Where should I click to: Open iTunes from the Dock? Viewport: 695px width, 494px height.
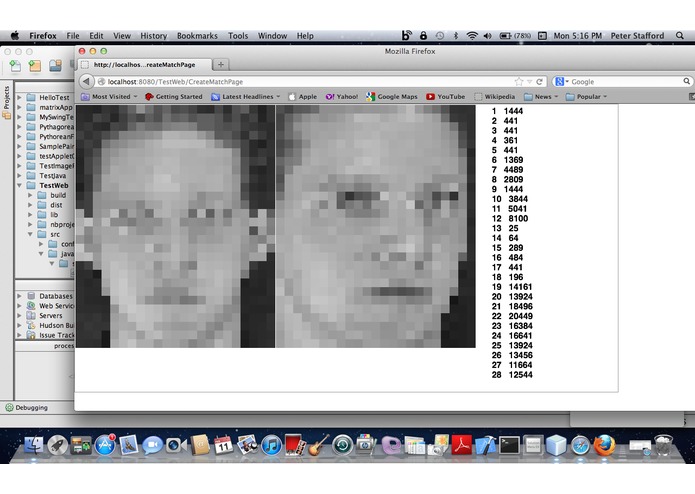[x=271, y=445]
